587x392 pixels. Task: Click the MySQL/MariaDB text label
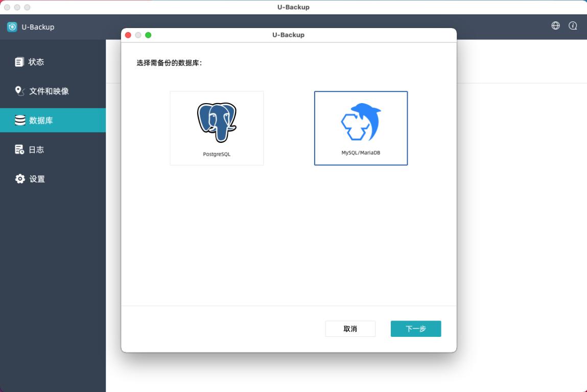pyautogui.click(x=361, y=153)
